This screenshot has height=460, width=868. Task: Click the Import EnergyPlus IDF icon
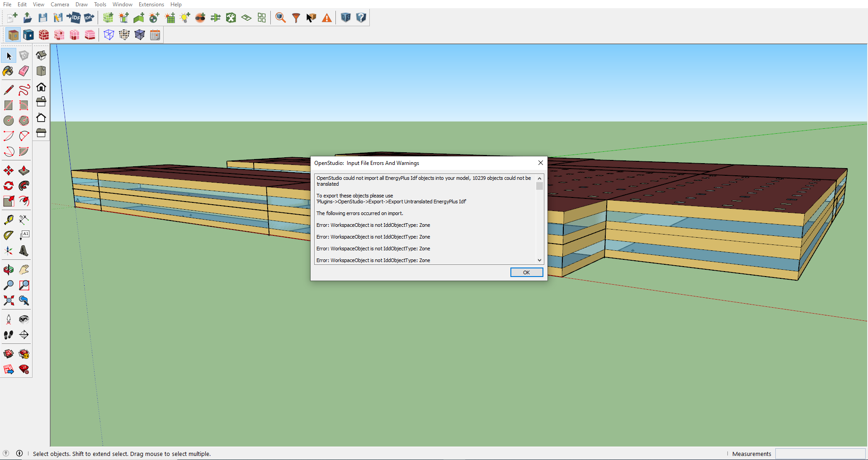point(74,18)
